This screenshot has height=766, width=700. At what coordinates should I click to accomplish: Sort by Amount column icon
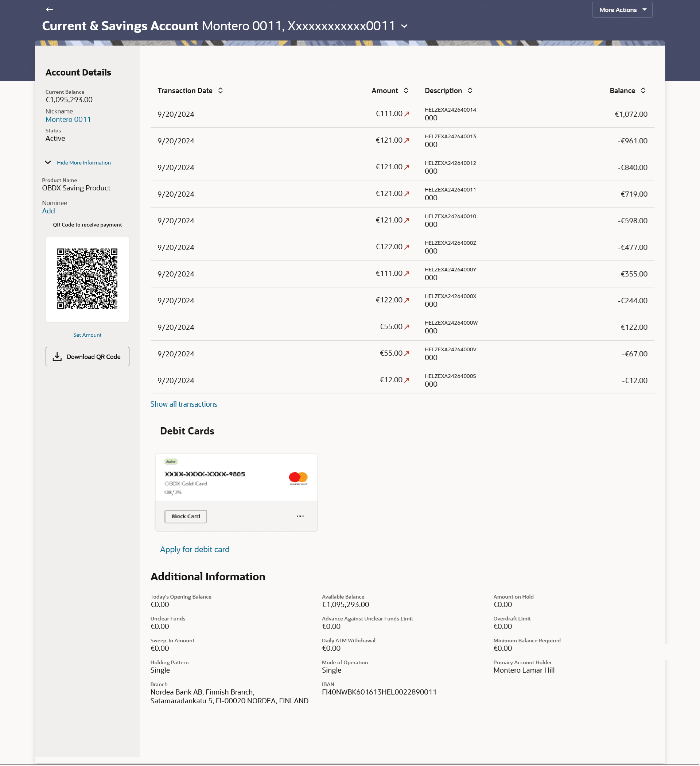406,90
